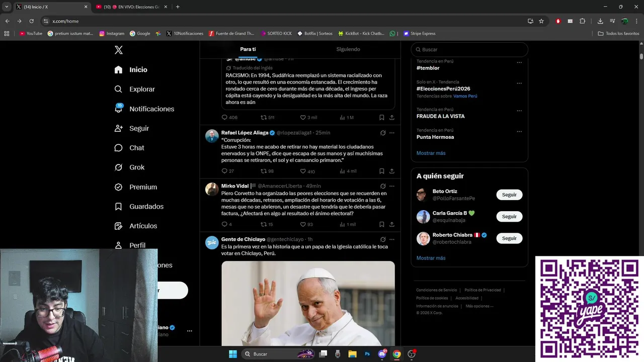Open Guardados bookmarks in the sidebar
The height and width of the screenshot is (362, 644).
click(139, 206)
